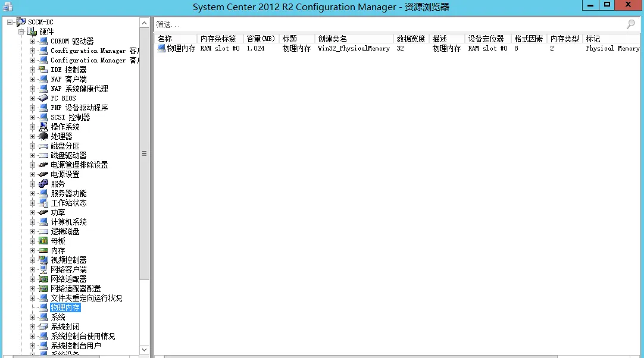Expand the SCSI 控制器 node
Screen dimensions: 644x358
coord(33,117)
